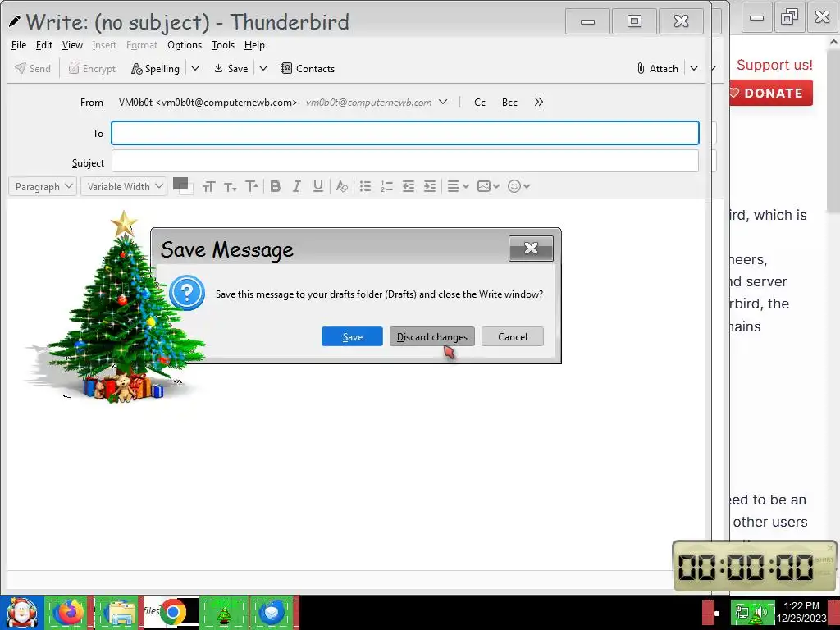840x630 pixels.
Task: Click the Send toolbar button
Action: coord(33,69)
